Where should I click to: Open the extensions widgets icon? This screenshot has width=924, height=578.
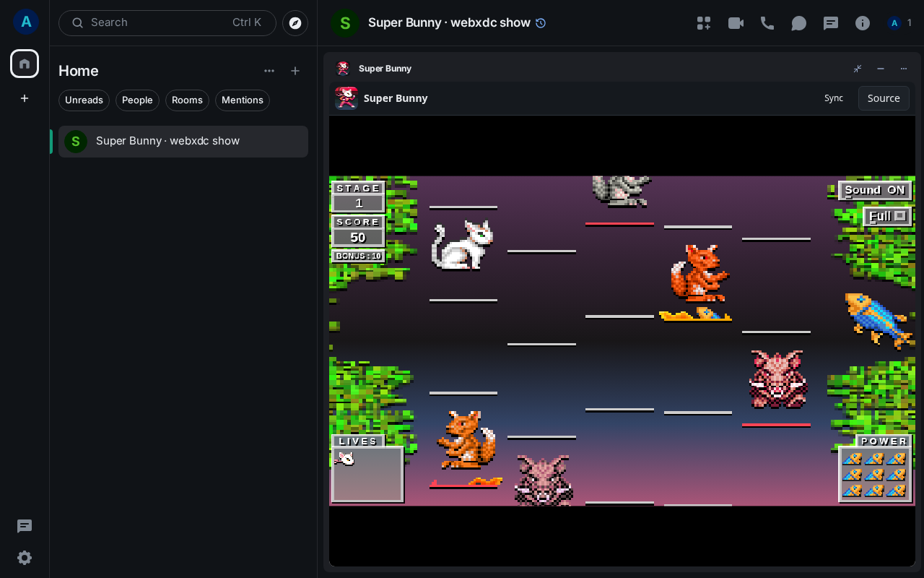coord(704,23)
